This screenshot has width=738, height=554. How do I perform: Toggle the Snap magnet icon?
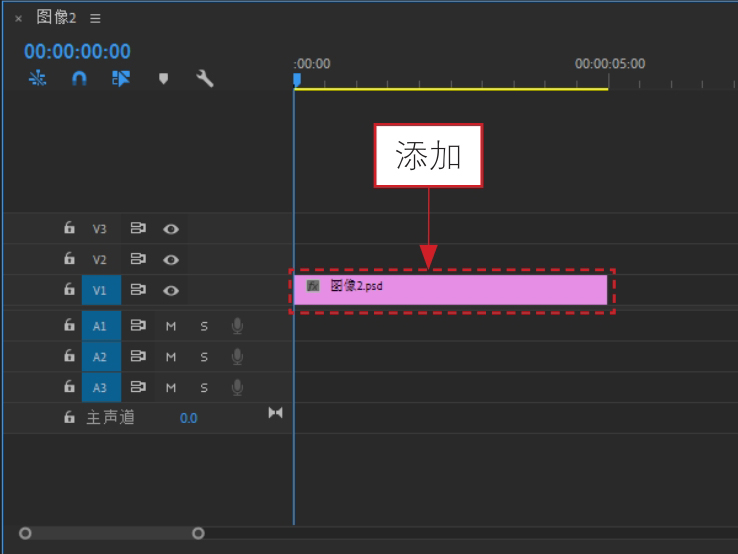tap(79, 78)
